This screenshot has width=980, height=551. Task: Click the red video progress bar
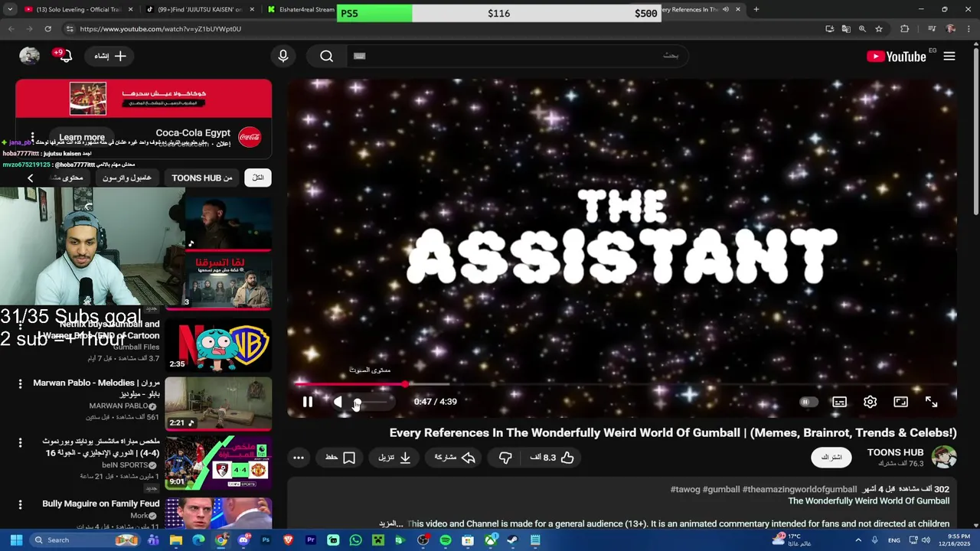point(622,384)
